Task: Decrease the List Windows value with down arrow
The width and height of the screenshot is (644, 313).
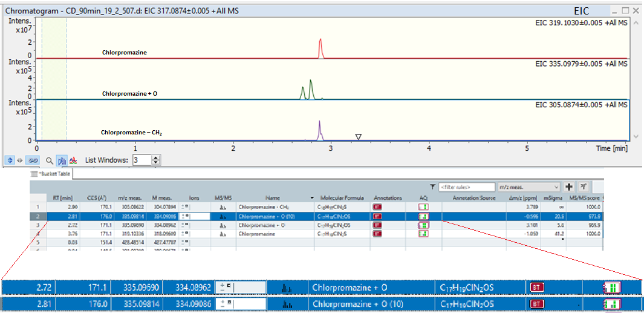Action: (x=155, y=163)
